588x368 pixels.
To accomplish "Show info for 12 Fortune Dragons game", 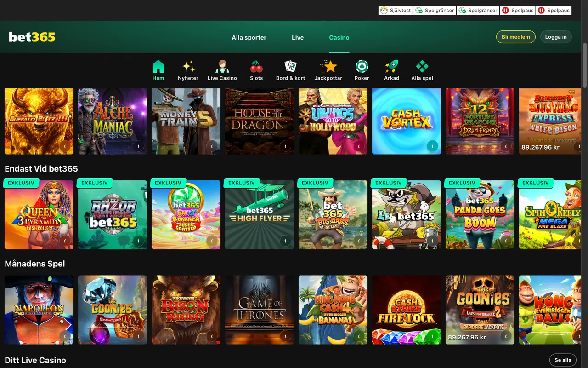I will tap(506, 146).
